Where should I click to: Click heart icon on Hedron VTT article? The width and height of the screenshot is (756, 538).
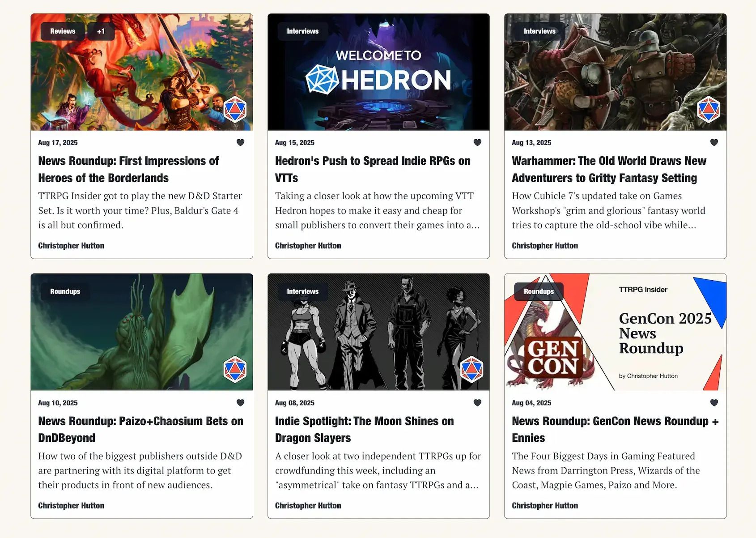pyautogui.click(x=477, y=142)
